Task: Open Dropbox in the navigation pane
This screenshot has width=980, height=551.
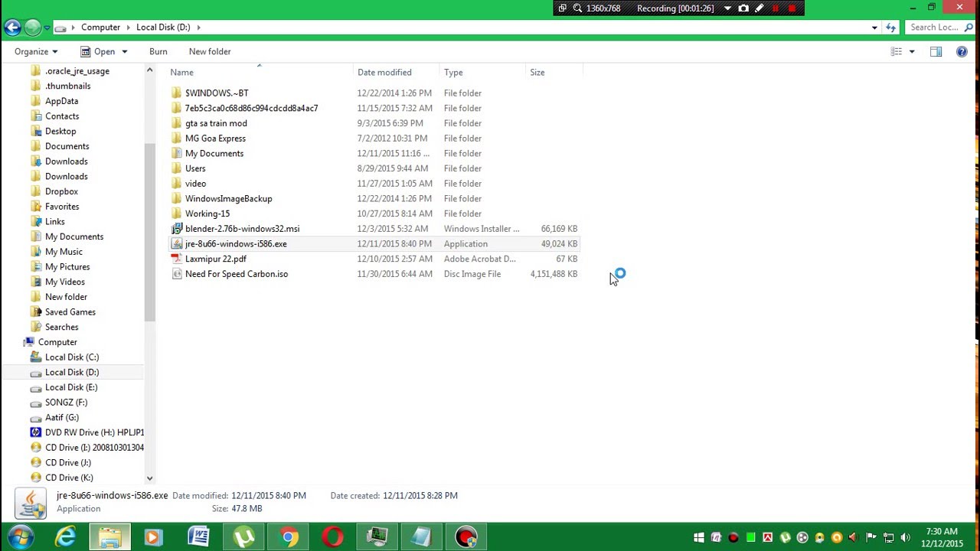Action: (x=61, y=191)
